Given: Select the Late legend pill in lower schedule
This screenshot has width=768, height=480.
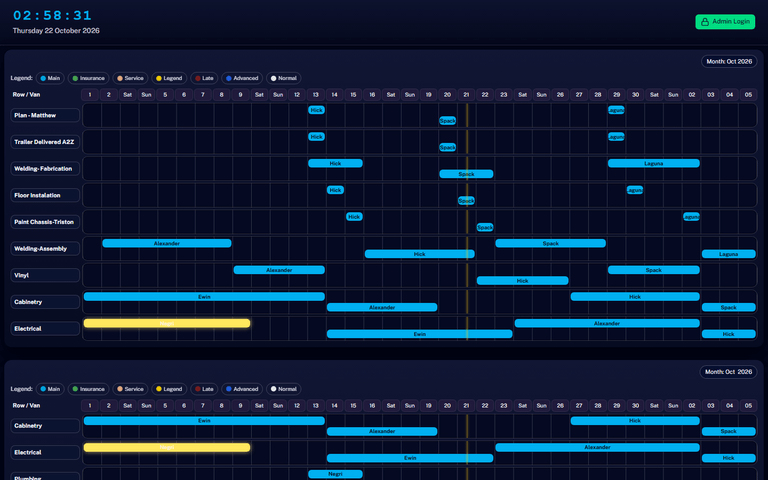Looking at the screenshot, I should pyautogui.click(x=204, y=389).
